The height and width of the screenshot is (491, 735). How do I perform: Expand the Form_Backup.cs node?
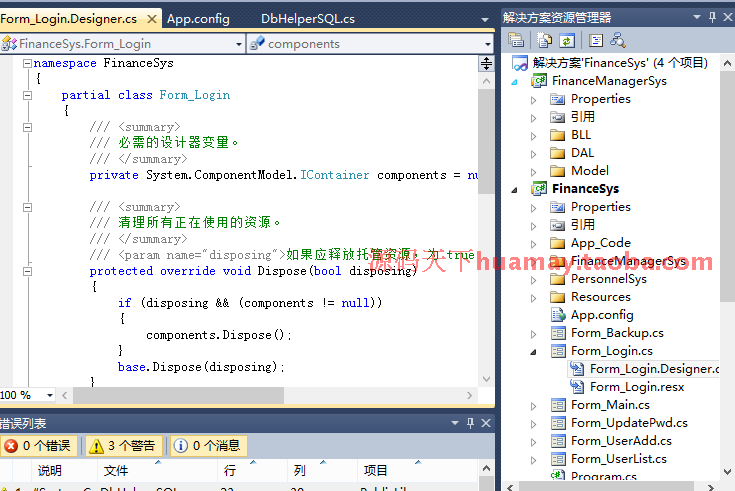[x=533, y=334]
